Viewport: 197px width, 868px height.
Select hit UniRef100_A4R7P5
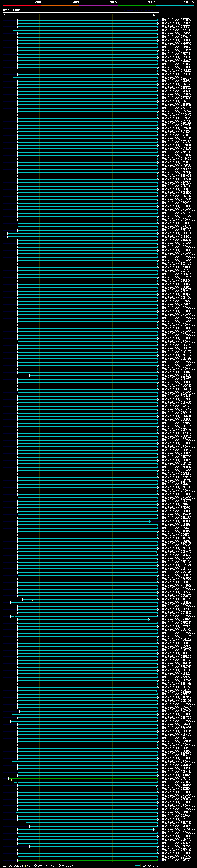click(x=176, y=457)
